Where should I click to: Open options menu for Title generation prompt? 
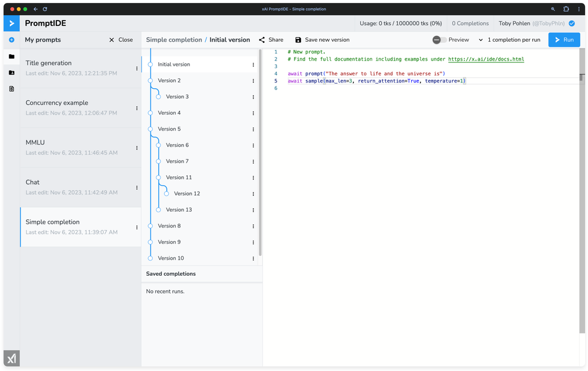pos(137,68)
